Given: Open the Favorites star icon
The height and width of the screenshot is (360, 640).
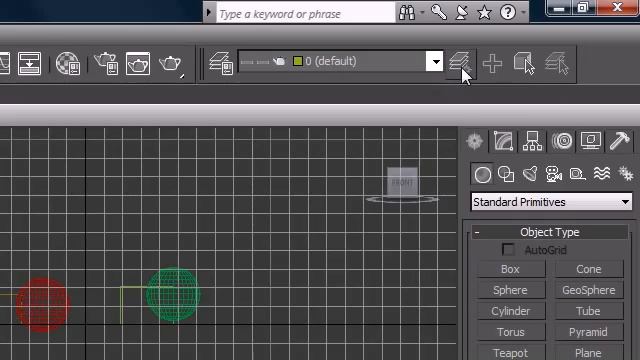Looking at the screenshot, I should [x=484, y=13].
